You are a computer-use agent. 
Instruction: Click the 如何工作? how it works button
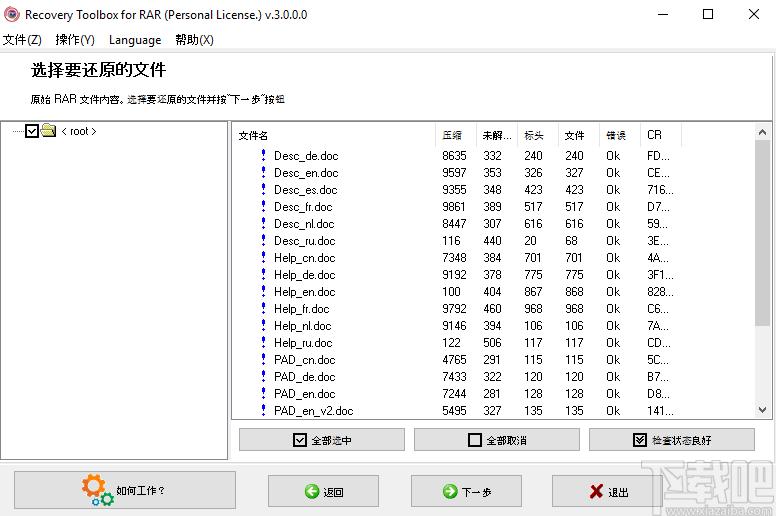pos(125,490)
